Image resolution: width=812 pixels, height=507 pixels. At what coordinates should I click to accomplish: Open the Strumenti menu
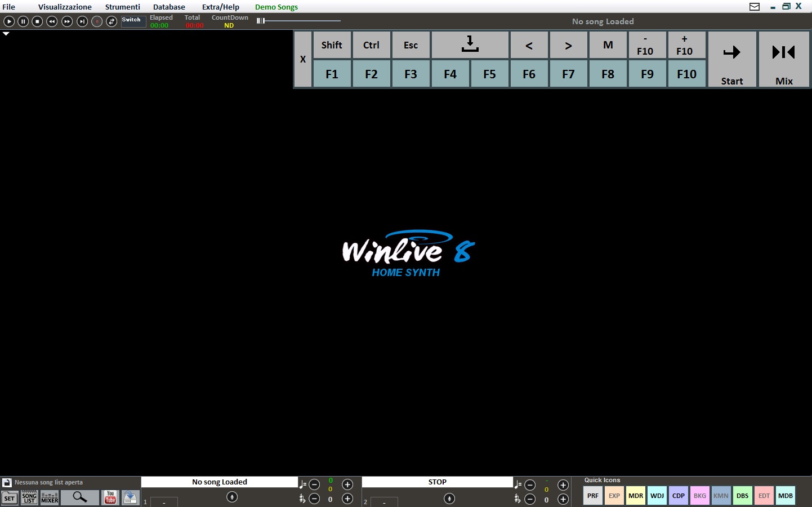[123, 7]
